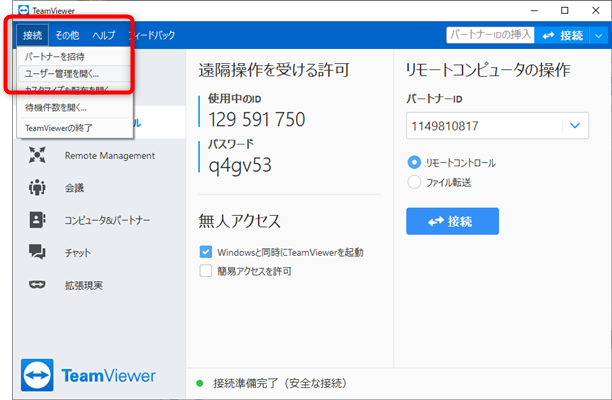Click the パートナーID field showing 1149810817
Image resolution: width=612 pixels, height=400 pixels.
click(497, 126)
